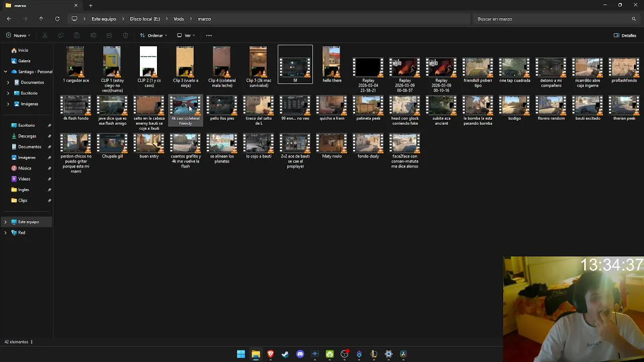Navigate to 'Vods' breadcrumb
The height and width of the screenshot is (362, 644).
(179, 19)
